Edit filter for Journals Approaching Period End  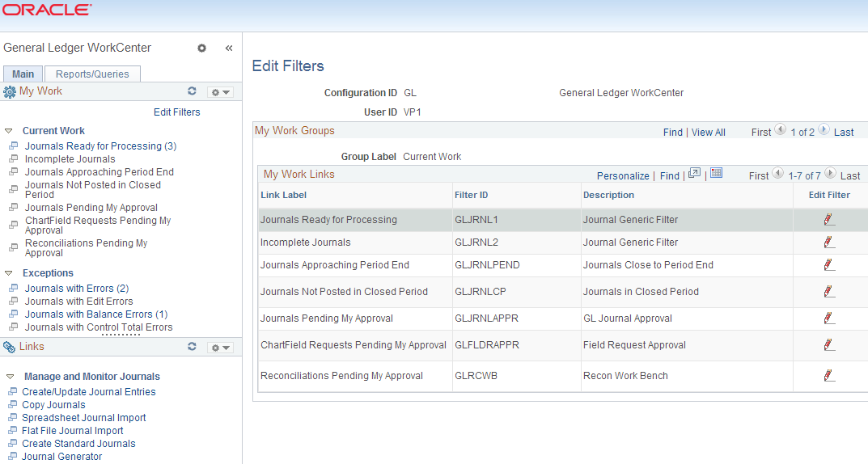coord(828,265)
